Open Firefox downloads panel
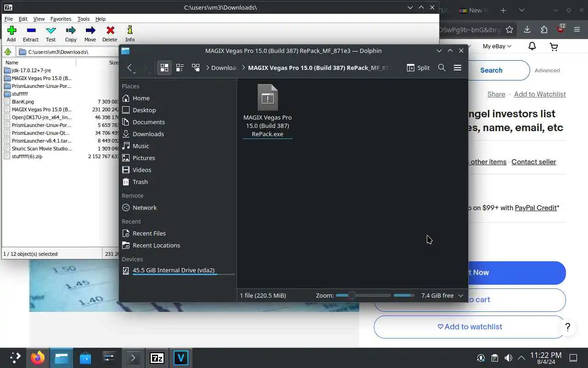Viewport: 588px width, 368px height. tap(527, 29)
